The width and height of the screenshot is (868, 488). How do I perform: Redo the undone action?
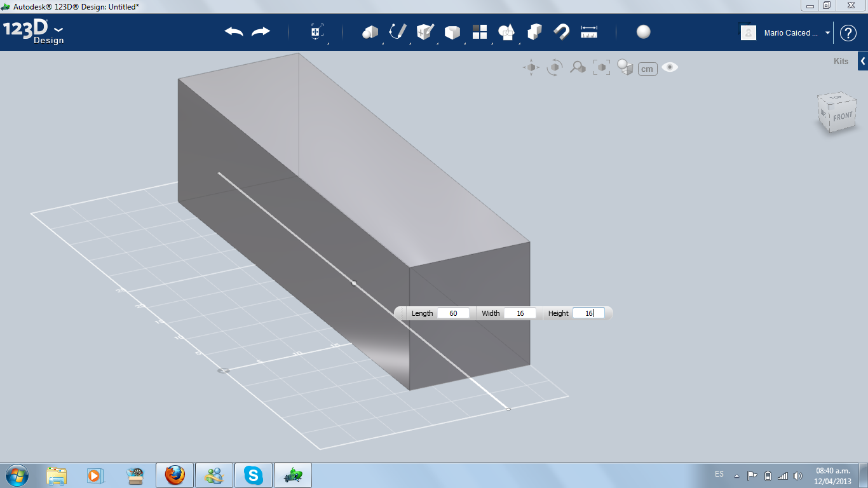(261, 32)
